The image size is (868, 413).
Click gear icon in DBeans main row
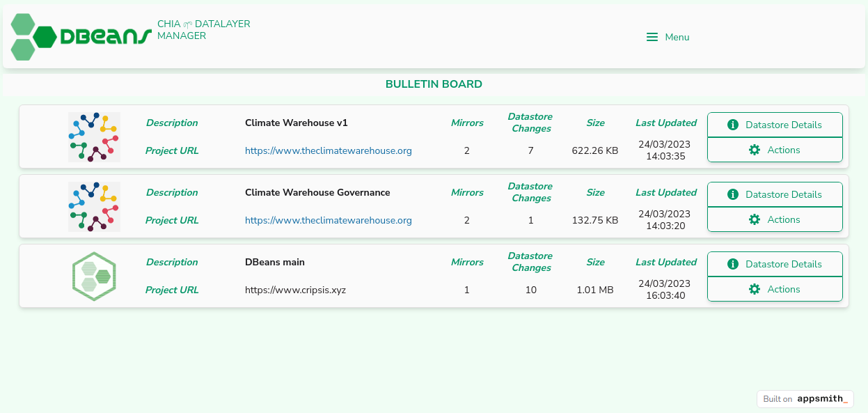(755, 289)
